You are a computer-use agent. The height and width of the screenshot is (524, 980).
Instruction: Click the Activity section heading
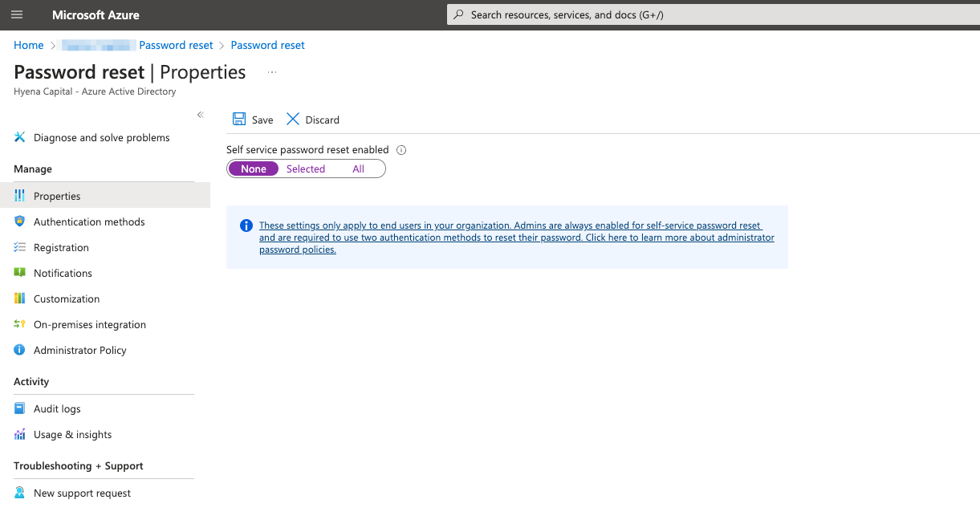31,382
